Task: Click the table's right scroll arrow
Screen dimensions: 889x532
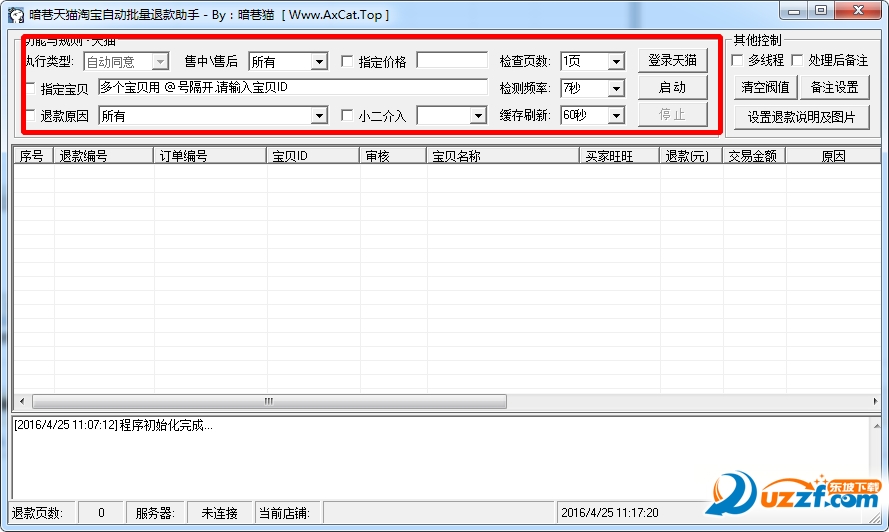Action: click(875, 402)
